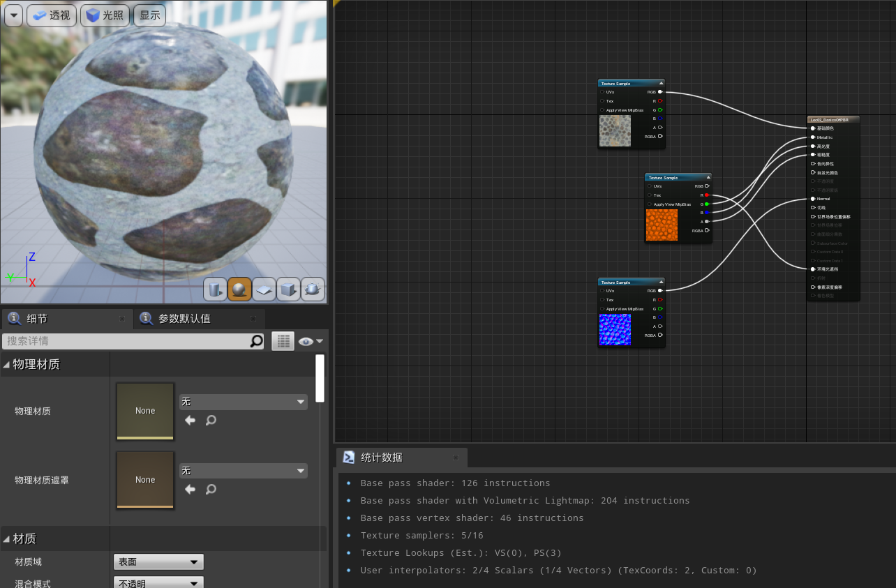Click the Normal input pin on material node

[813, 199]
